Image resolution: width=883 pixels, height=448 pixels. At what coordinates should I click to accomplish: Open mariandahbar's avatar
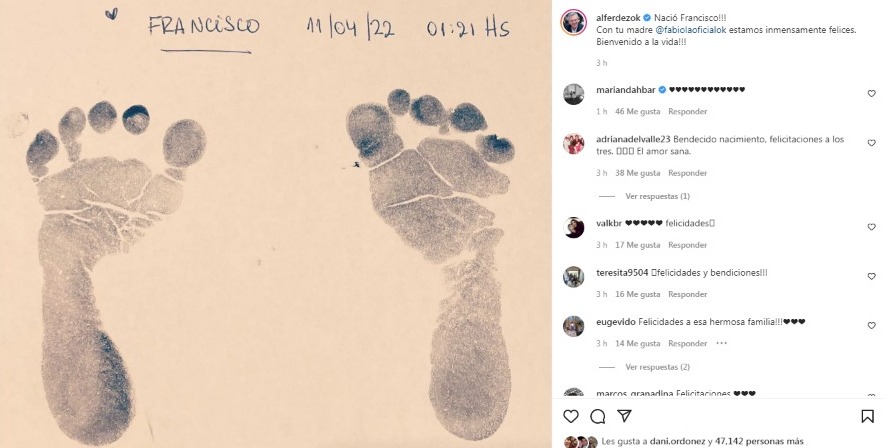click(574, 94)
